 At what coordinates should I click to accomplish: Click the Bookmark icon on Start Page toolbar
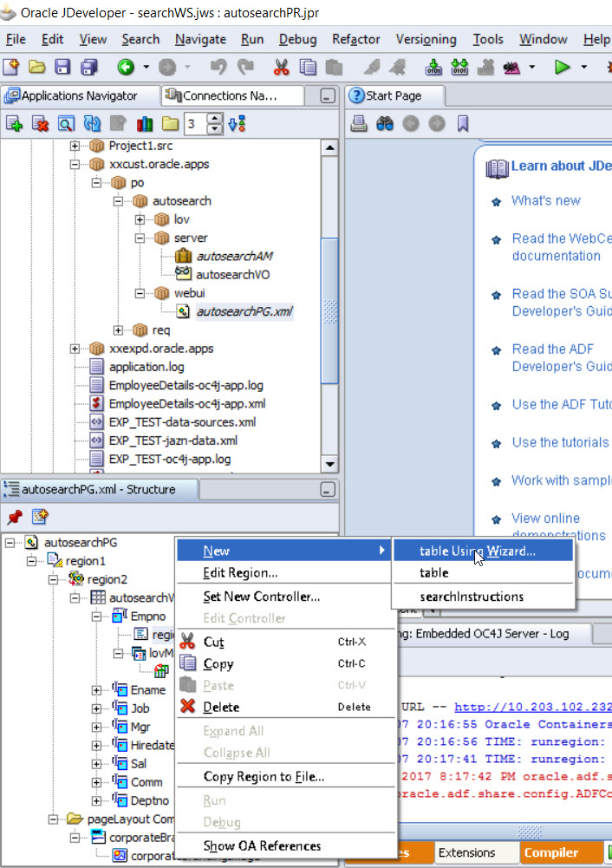[x=463, y=123]
